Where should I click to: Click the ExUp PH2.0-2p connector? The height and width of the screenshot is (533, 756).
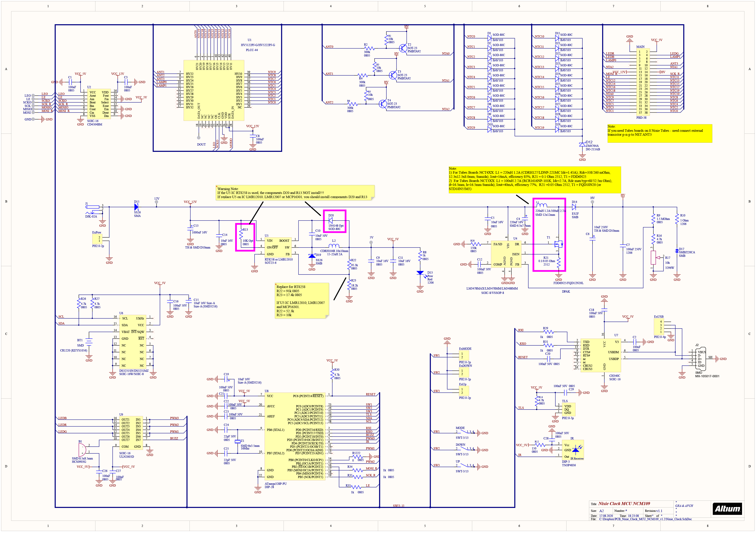click(x=464, y=391)
